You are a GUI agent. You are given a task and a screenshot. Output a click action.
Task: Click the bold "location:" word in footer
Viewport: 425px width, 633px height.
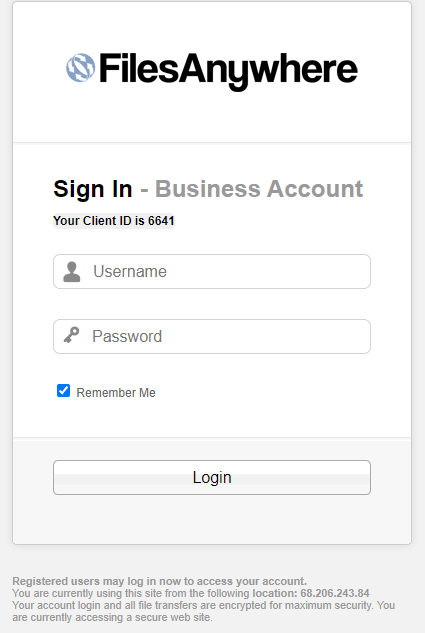pyautogui.click(x=275, y=593)
